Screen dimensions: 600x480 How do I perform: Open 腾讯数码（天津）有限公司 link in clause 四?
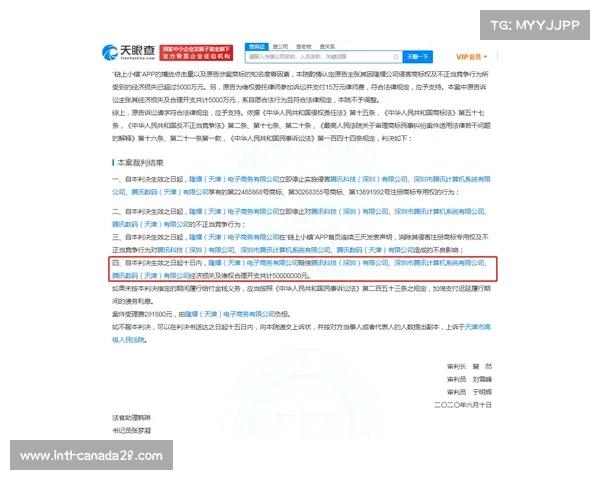(151, 275)
